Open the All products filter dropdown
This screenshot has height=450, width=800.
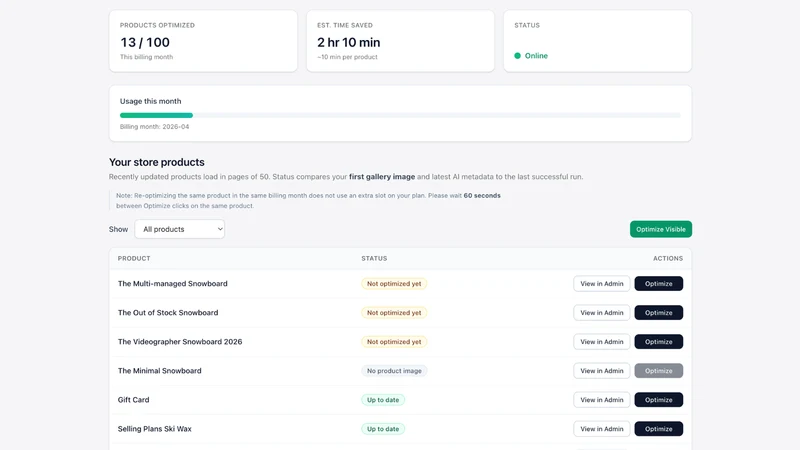(180, 229)
